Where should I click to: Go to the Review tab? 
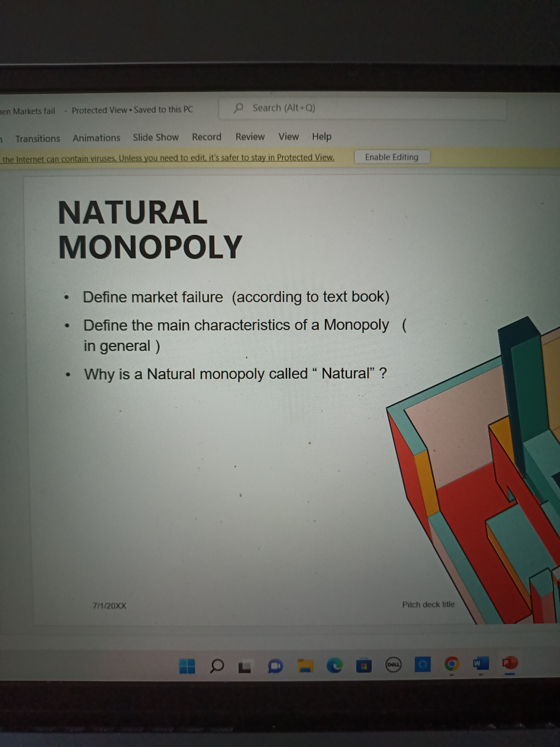[250, 137]
